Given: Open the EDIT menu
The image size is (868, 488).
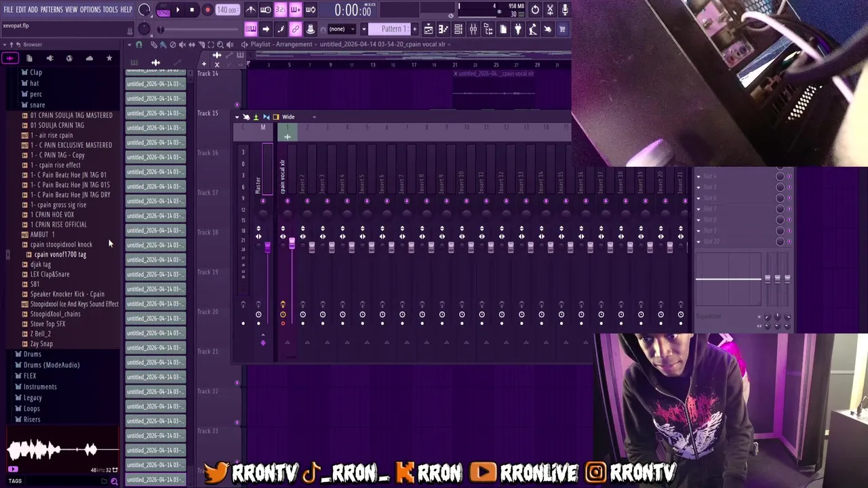Looking at the screenshot, I should (21, 9).
